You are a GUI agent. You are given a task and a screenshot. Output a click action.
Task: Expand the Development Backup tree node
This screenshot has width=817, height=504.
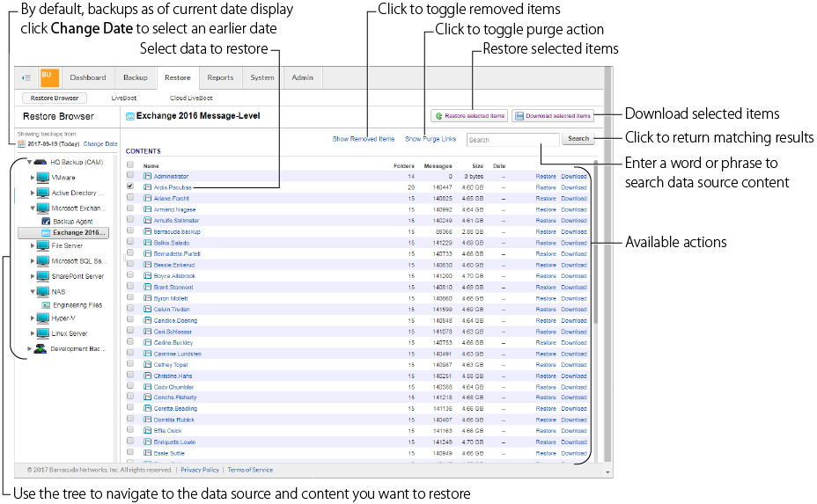tap(29, 349)
